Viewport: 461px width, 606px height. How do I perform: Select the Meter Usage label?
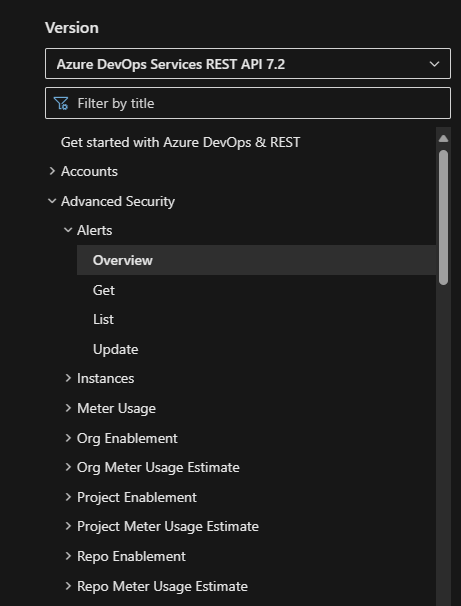click(116, 409)
